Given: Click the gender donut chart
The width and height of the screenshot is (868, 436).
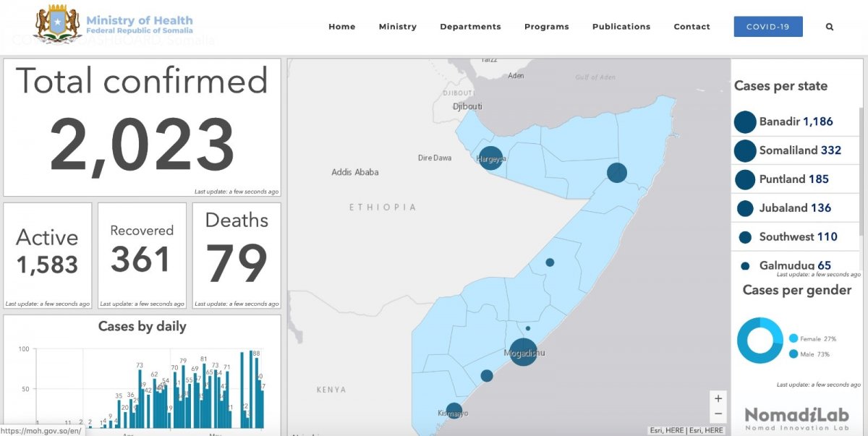Looking at the screenshot, I should coord(759,341).
